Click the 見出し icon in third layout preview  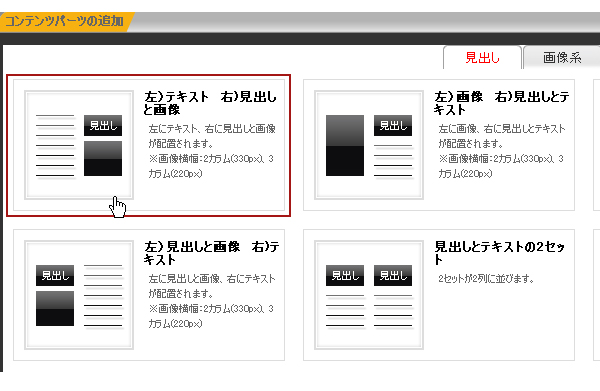click(x=55, y=275)
